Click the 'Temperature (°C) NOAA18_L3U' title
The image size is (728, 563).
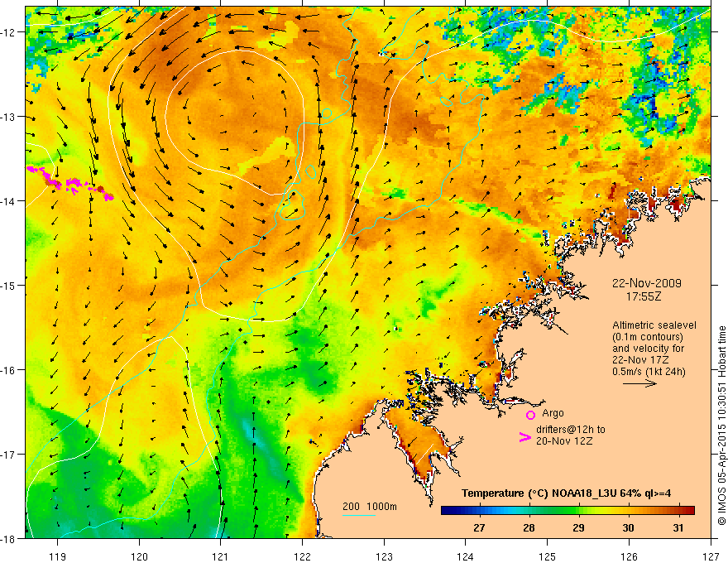(539, 493)
